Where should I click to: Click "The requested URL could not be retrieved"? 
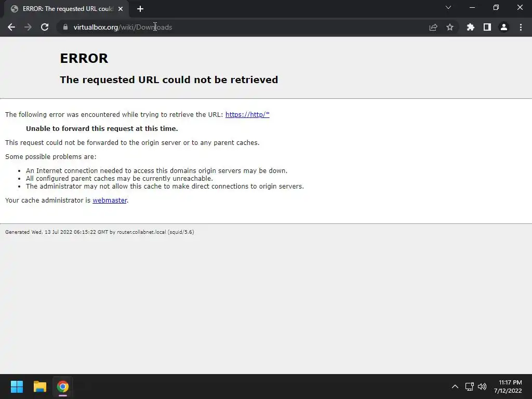(169, 79)
